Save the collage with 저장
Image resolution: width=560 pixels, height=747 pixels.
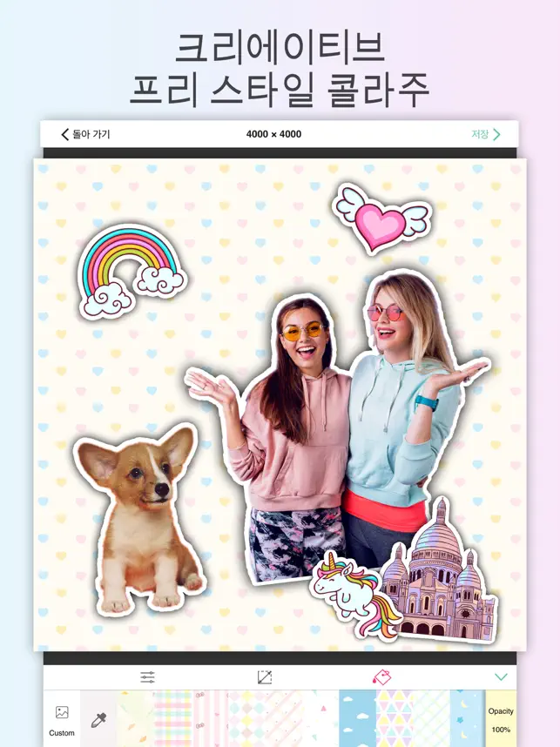point(486,134)
